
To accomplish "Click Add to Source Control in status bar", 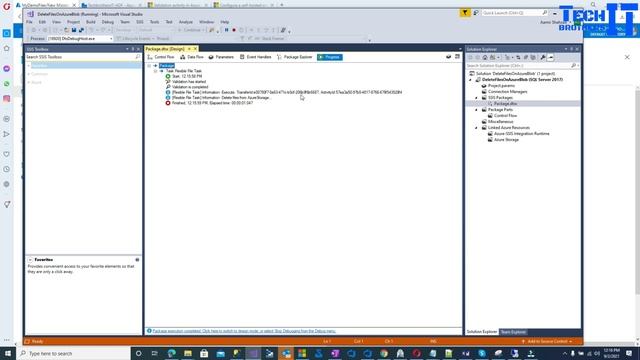I will click(x=547, y=342).
